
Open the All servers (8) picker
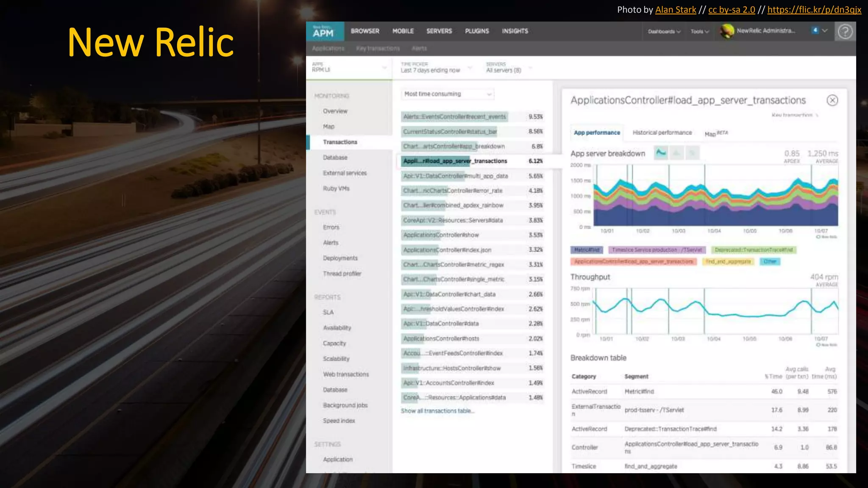(509, 67)
